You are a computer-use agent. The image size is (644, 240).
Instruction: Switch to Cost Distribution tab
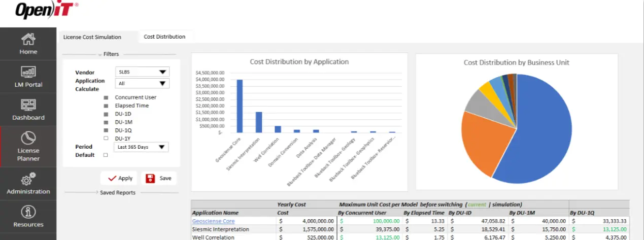point(164,37)
